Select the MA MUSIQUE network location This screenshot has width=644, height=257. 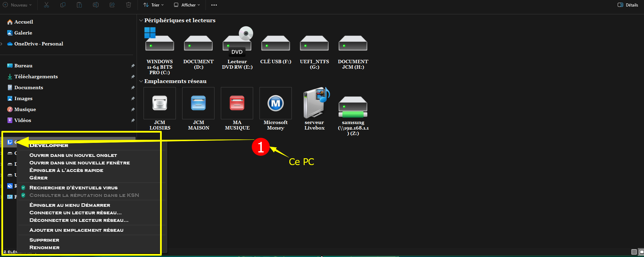point(237,109)
